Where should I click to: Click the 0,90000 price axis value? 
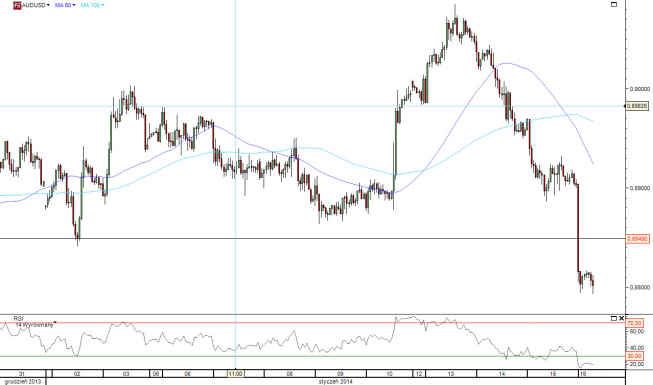point(640,89)
